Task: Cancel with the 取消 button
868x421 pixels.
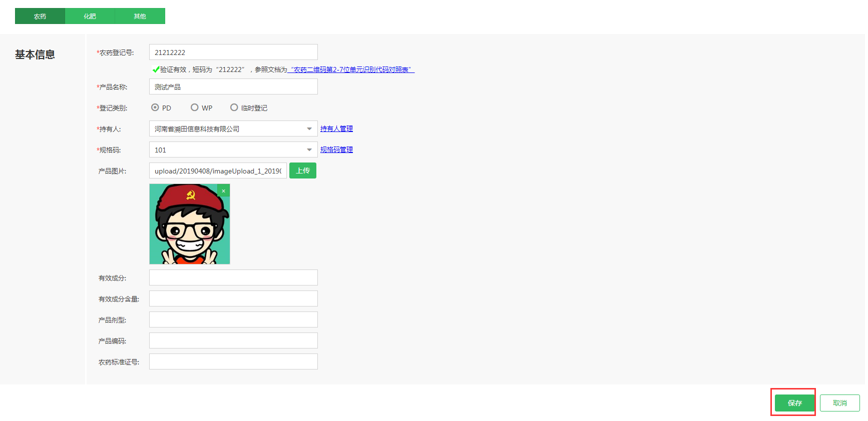Action: click(839, 403)
